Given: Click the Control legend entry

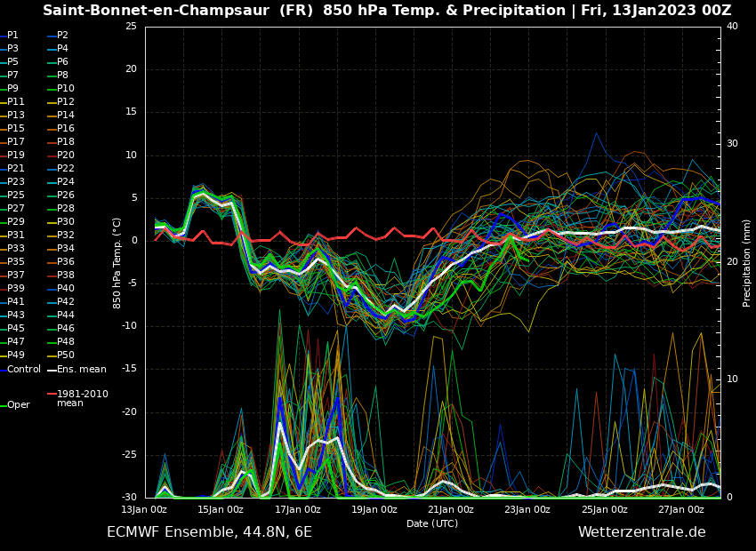Looking at the screenshot, I should coord(24,369).
